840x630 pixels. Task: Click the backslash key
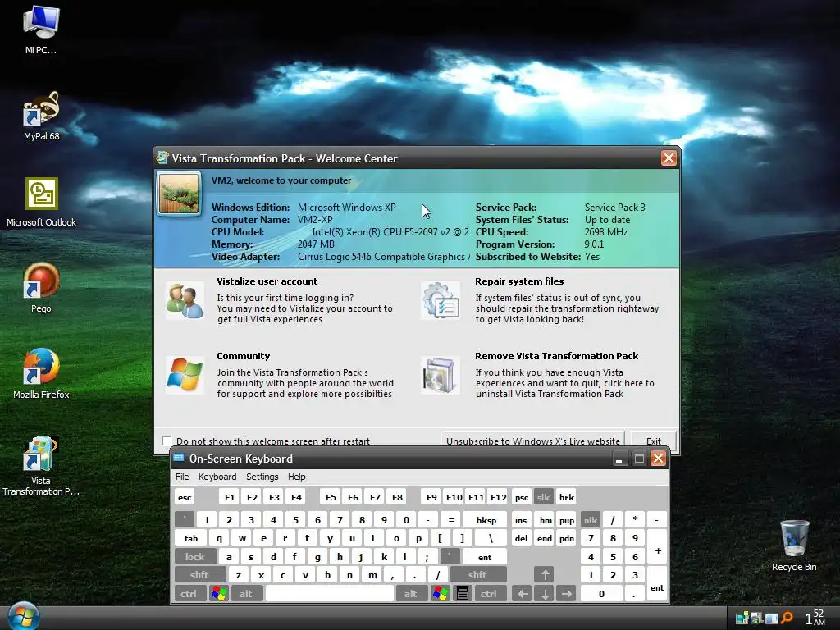(x=491, y=538)
